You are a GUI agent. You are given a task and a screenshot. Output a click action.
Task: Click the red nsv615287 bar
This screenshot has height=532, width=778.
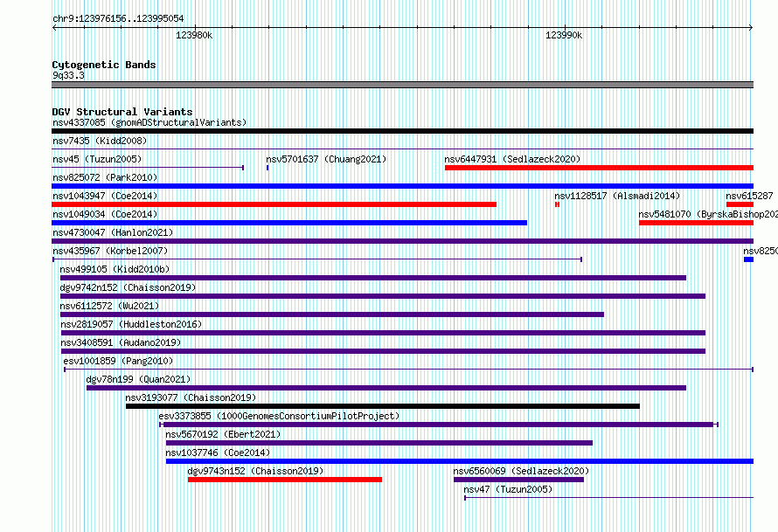click(x=740, y=204)
